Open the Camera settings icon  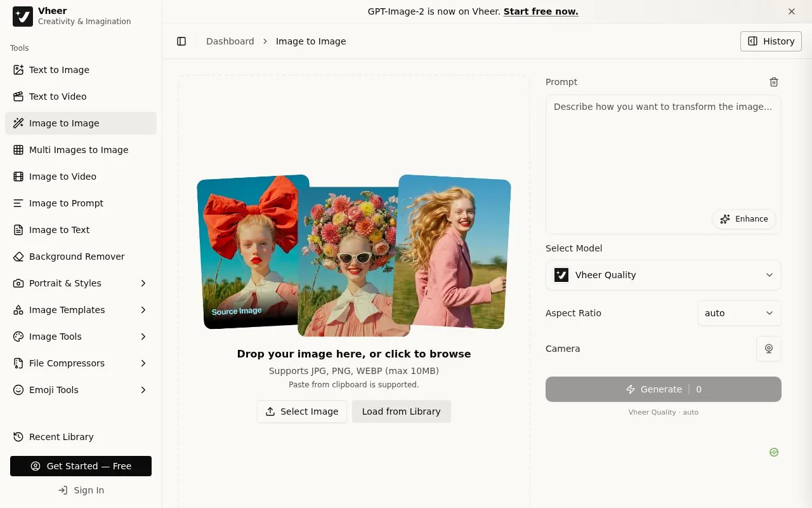pos(769,349)
